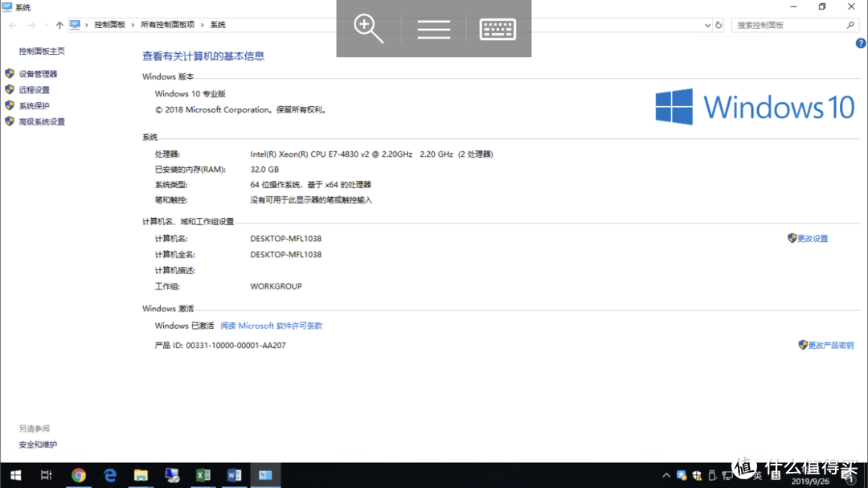Image resolution: width=868 pixels, height=488 pixels.
Task: Click computer name DESKTOP-MFL1038 value
Action: coord(285,239)
